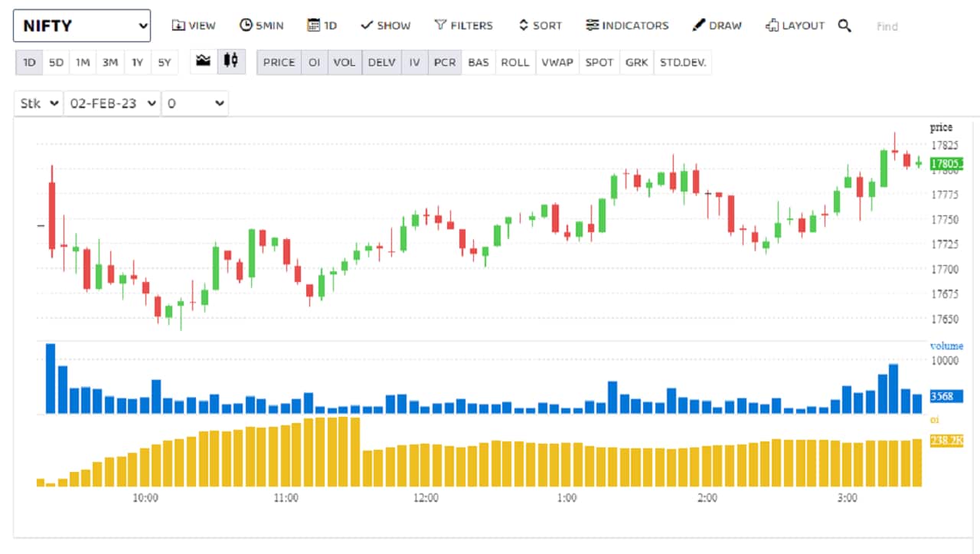Open the NIFTY symbol dropdown

coord(82,26)
